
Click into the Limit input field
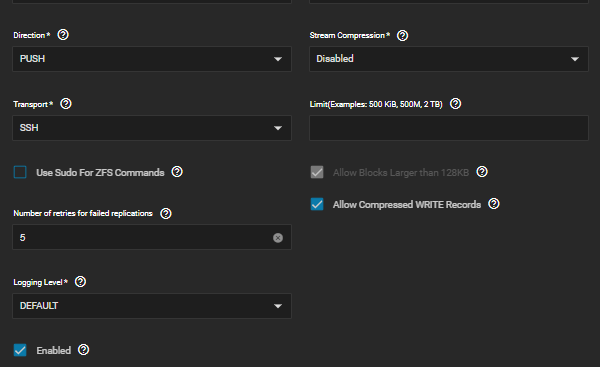click(449, 128)
